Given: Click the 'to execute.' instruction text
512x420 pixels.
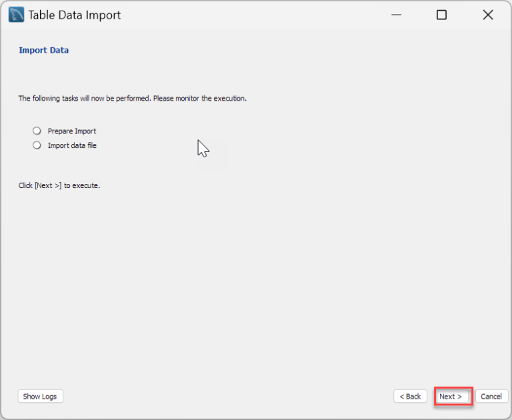Looking at the screenshot, I should pos(82,185).
